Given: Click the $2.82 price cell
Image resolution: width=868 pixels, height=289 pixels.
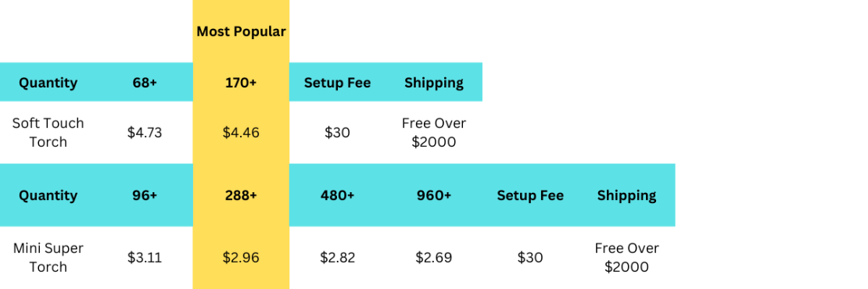Looking at the screenshot, I should coord(337,258).
